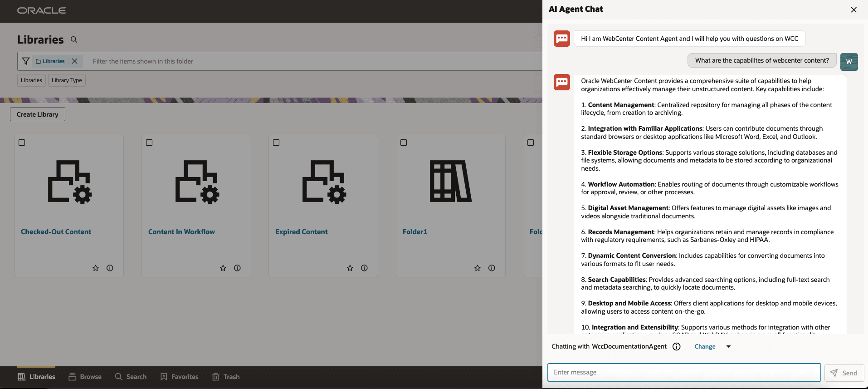Open the Content In Workflow link
The width and height of the screenshot is (868, 389).
(x=181, y=232)
